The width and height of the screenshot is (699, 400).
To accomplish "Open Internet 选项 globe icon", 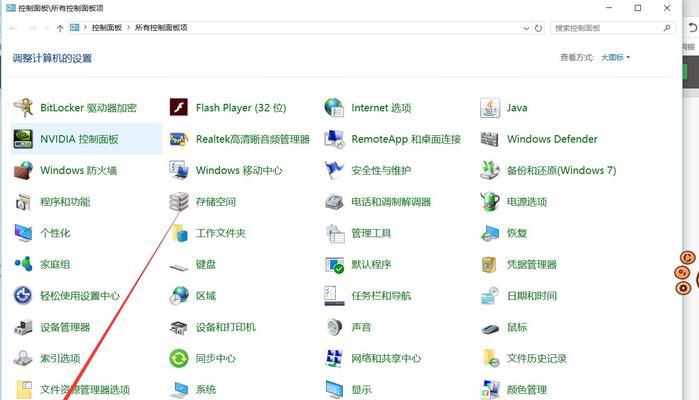I will pos(334,107).
